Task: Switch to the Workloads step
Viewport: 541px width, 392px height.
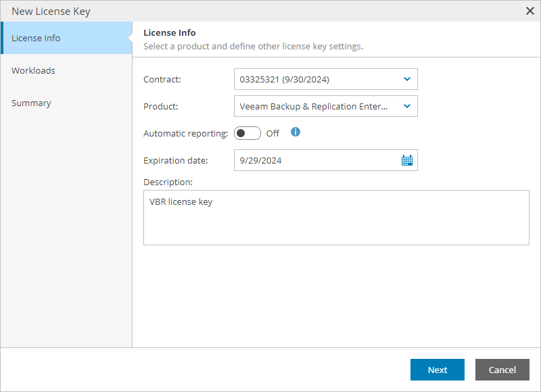Action: tap(33, 70)
